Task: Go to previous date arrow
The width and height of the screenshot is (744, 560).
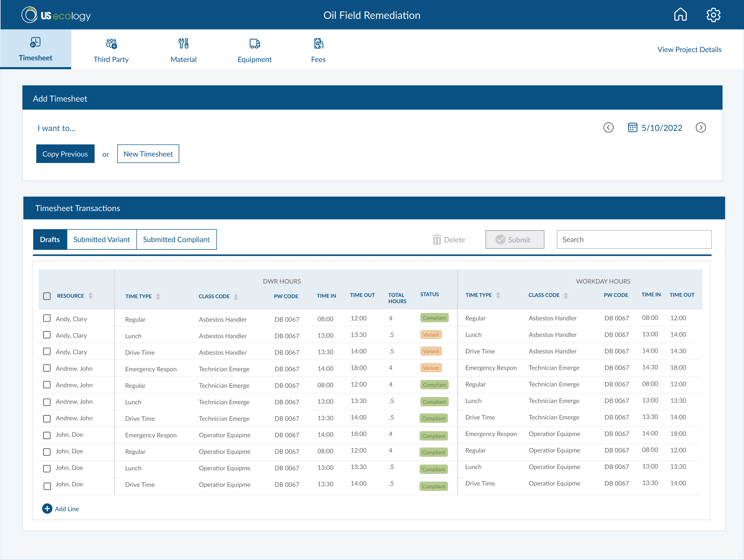Action: [x=608, y=128]
